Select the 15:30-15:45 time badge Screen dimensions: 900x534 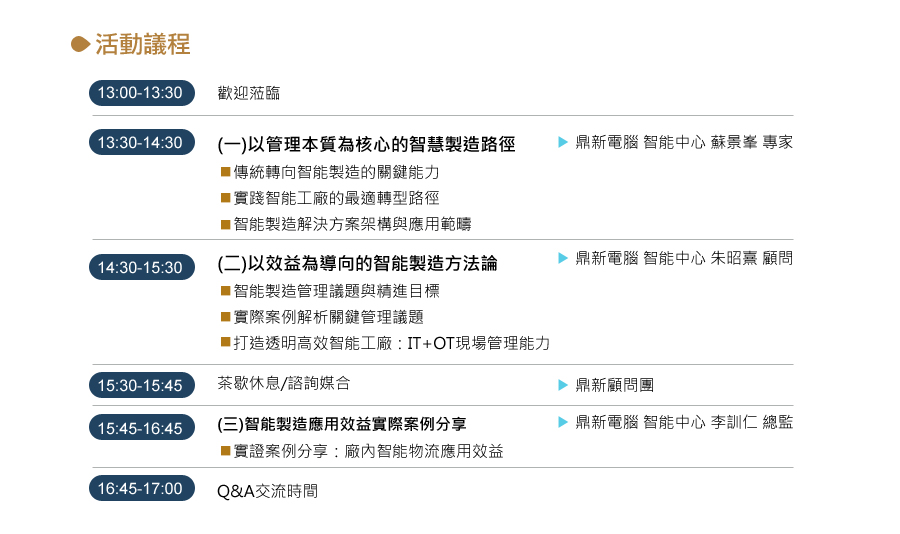click(142, 385)
